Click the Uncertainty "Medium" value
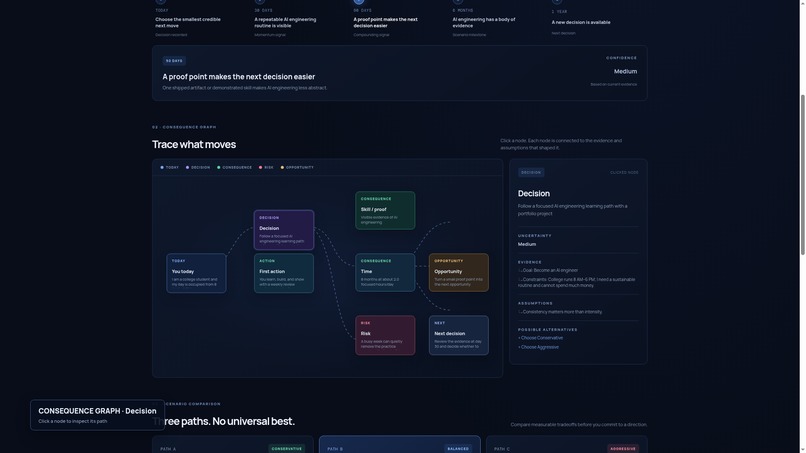This screenshot has height=453, width=806. click(x=527, y=244)
